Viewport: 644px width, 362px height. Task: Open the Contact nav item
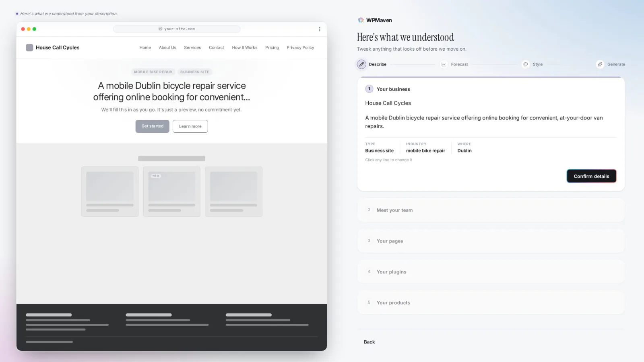(x=217, y=47)
